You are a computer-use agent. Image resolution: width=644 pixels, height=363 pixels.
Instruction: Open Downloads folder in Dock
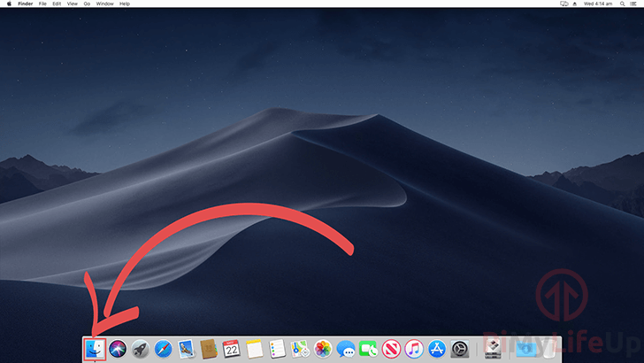[526, 350]
